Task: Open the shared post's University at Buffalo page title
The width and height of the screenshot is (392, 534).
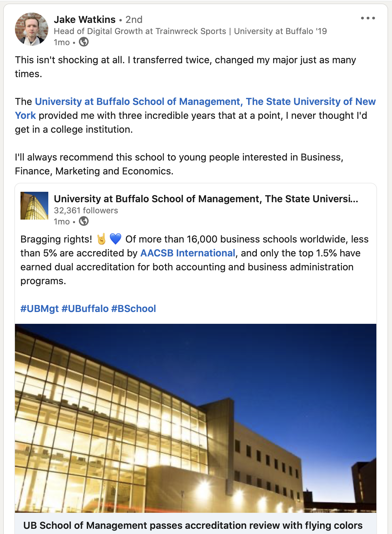Action: (x=206, y=199)
